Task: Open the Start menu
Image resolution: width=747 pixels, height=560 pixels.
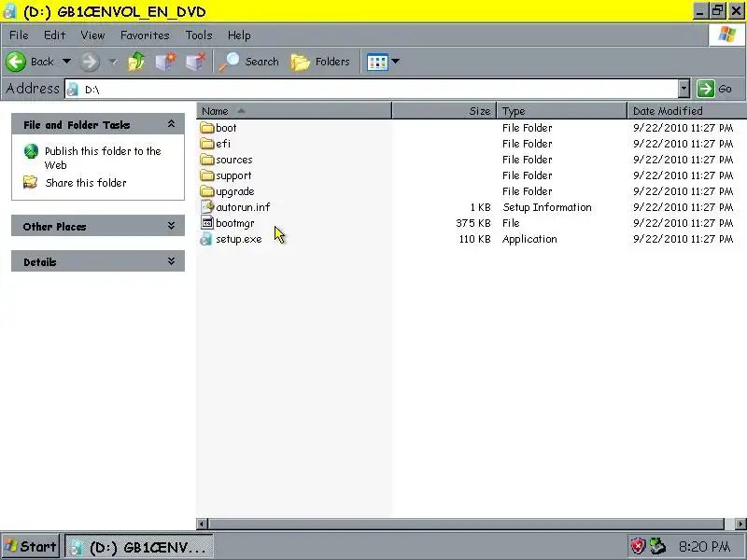Action: tap(31, 546)
